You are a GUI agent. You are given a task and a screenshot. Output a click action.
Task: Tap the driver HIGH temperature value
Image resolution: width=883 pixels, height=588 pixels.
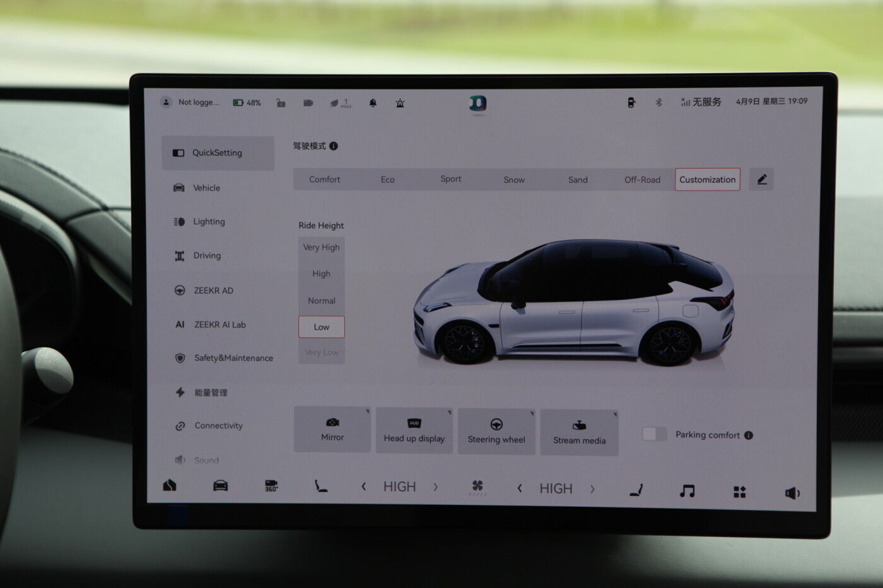coord(400,487)
